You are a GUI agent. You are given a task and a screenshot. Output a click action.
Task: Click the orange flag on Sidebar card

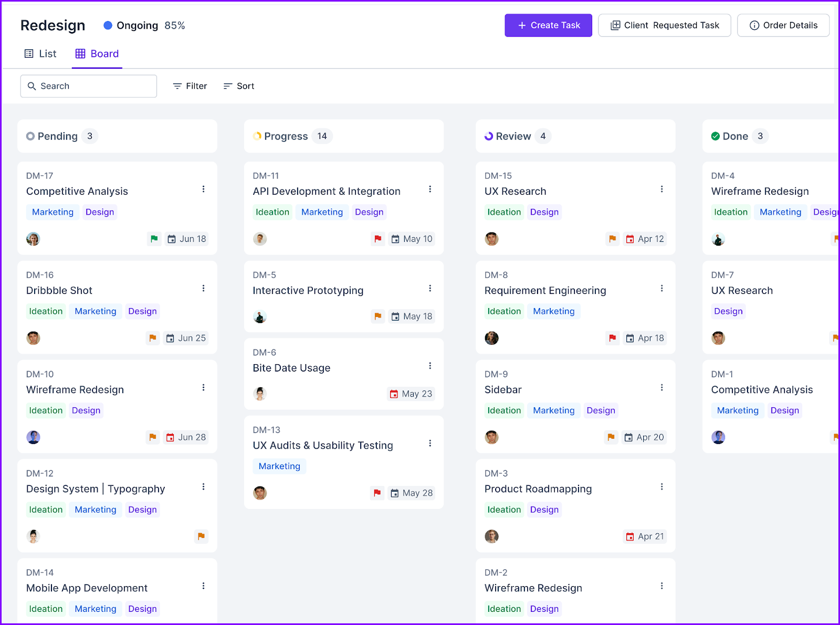pos(611,437)
